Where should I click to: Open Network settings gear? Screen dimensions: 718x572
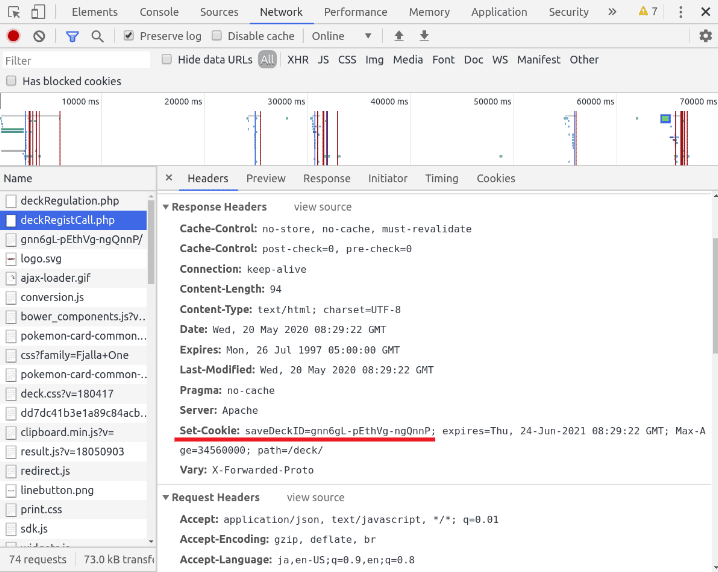pos(706,36)
